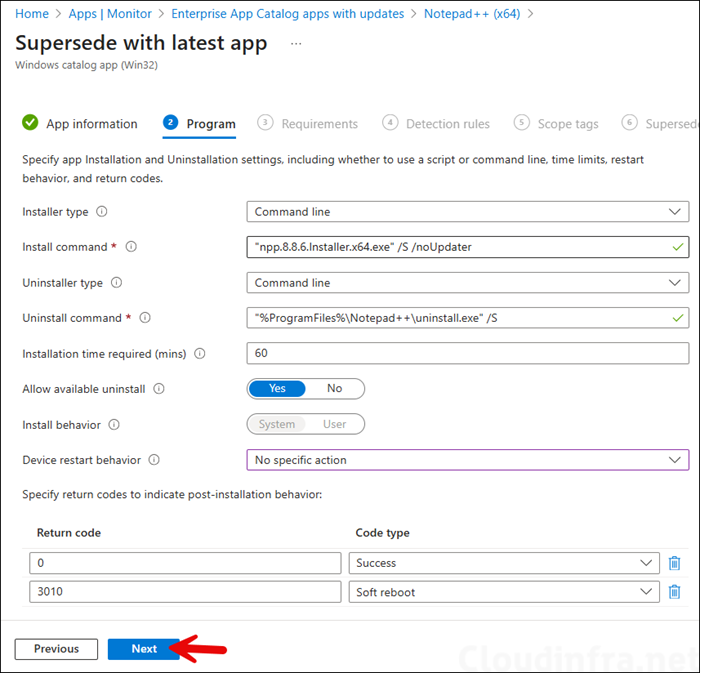The width and height of the screenshot is (701, 673).
Task: Open the Installer type dropdown
Action: pos(467,212)
